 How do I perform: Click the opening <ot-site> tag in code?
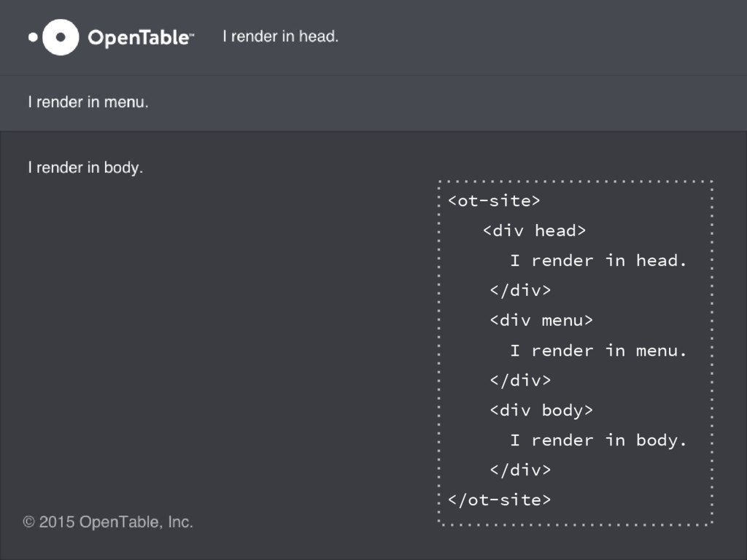(494, 201)
